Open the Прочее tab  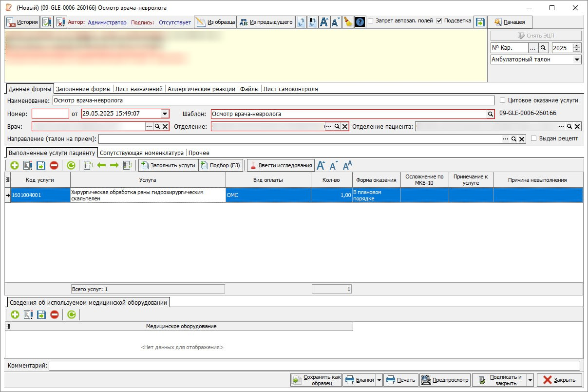[x=199, y=153]
